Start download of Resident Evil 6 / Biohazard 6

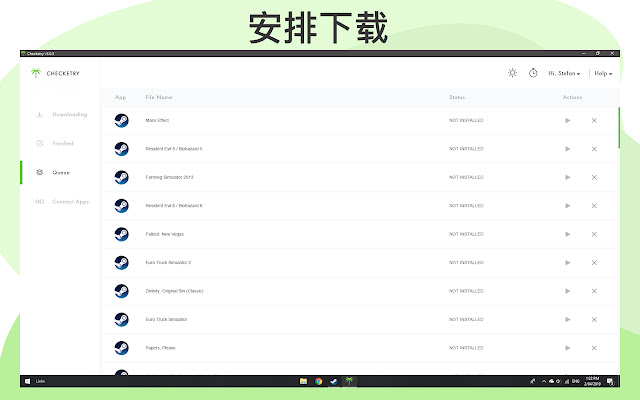567,206
